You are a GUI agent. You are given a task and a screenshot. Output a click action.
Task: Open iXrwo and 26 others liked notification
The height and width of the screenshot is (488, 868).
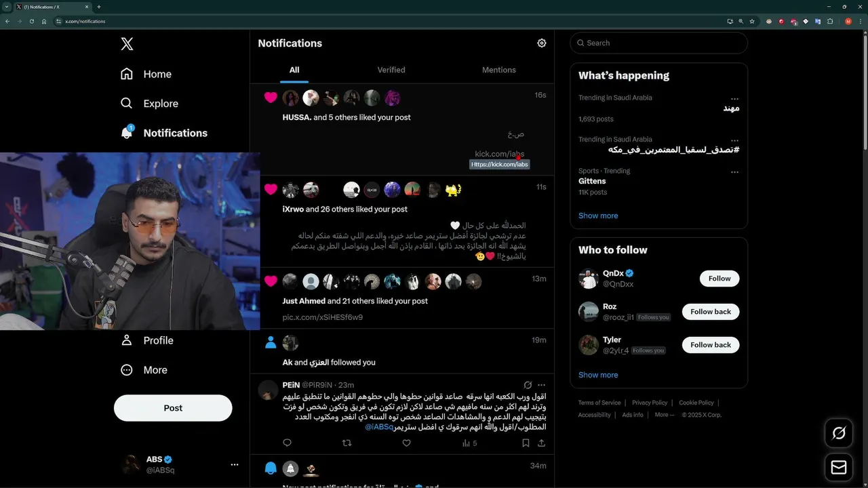[x=402, y=222]
